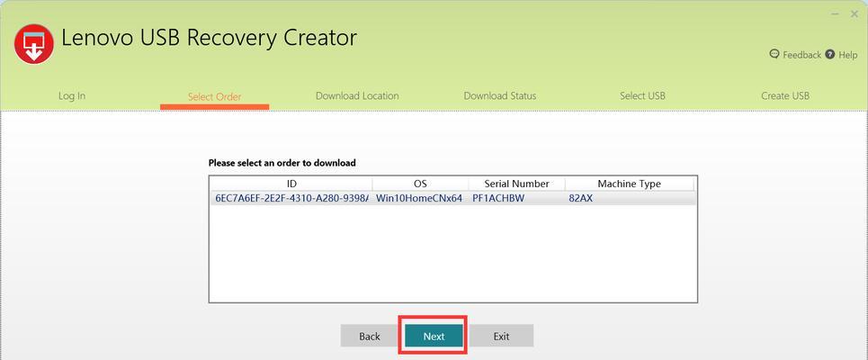This screenshot has width=868, height=360.
Task: Click the Feedback link text
Action: click(801, 55)
